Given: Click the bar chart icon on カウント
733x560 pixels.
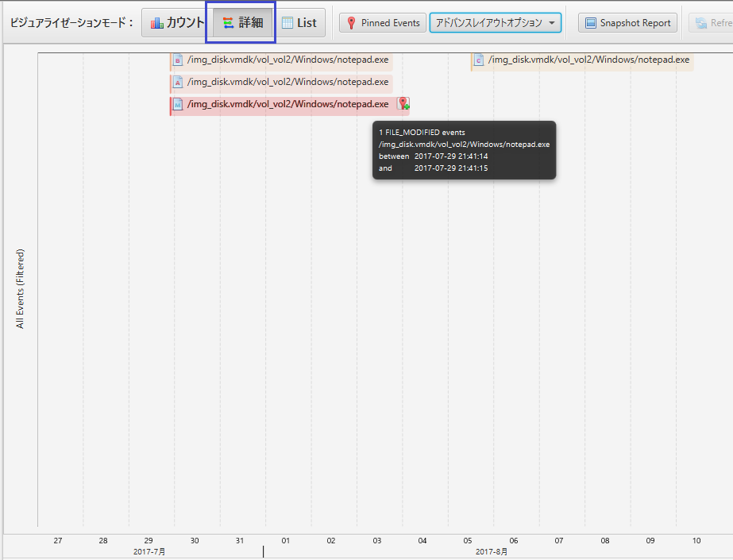Looking at the screenshot, I should [156, 22].
